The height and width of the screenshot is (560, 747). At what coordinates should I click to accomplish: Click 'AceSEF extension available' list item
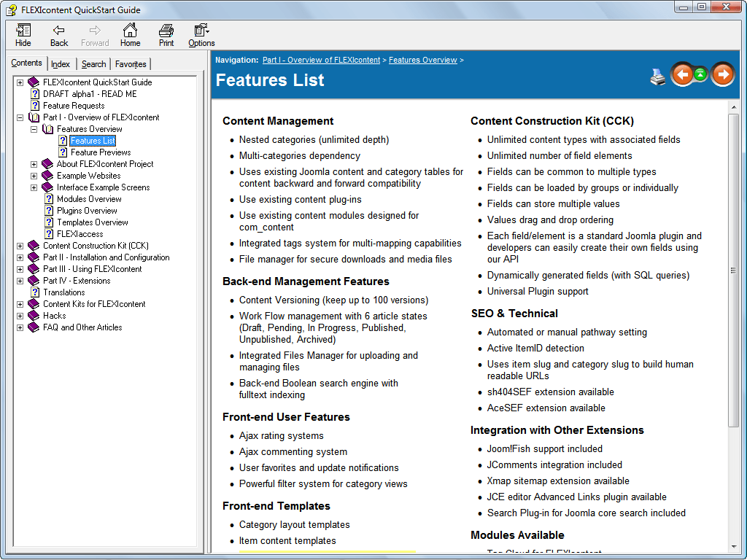[x=546, y=408]
